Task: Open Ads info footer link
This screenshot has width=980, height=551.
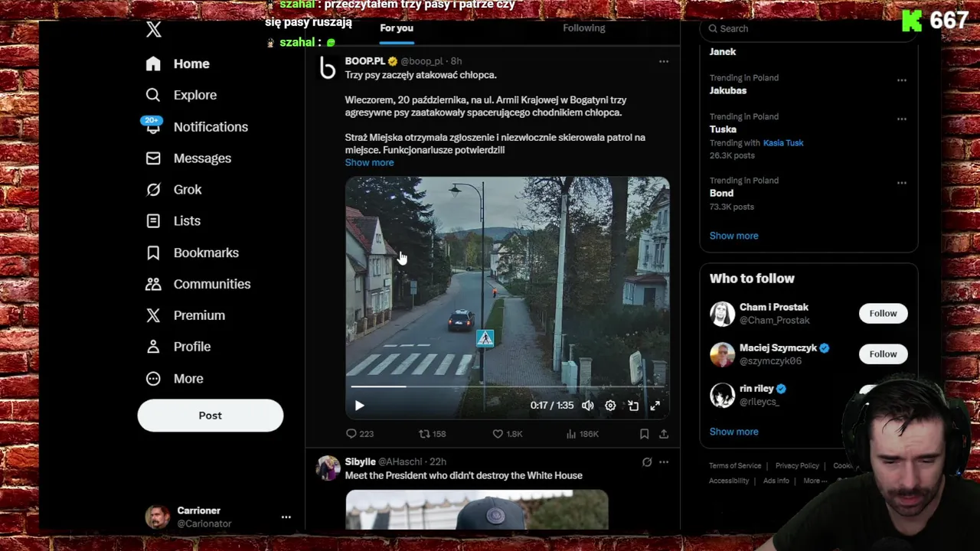Action: (x=776, y=481)
